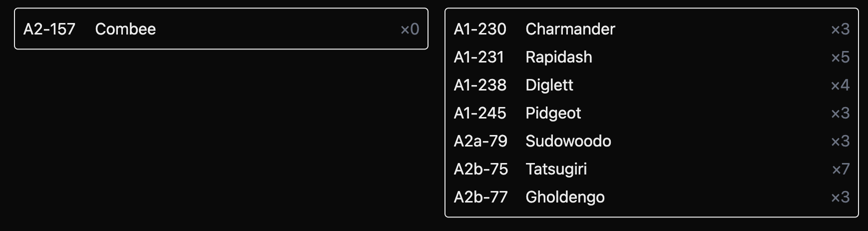Select the Pidgeot entry
This screenshot has width=868, height=231.
pos(553,113)
